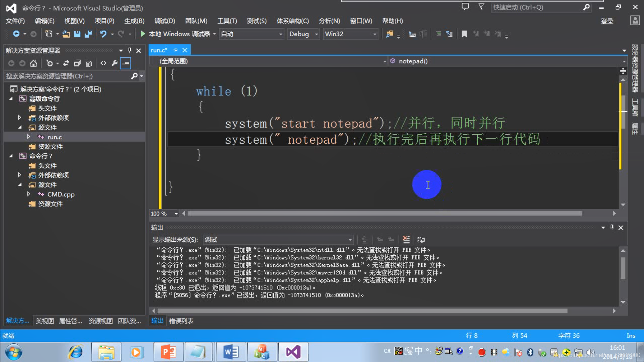Click the Find in Files toolbar icon
Image resolution: width=644 pixels, height=362 pixels.
[x=389, y=34]
